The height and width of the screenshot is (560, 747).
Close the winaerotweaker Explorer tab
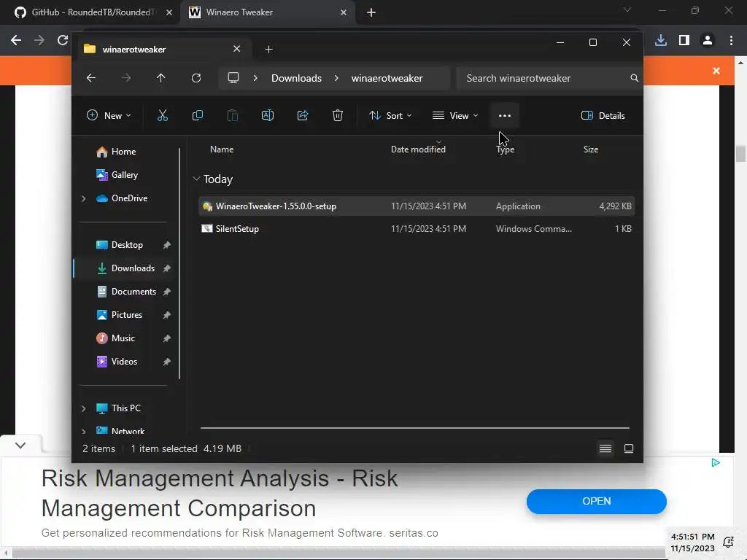237,49
